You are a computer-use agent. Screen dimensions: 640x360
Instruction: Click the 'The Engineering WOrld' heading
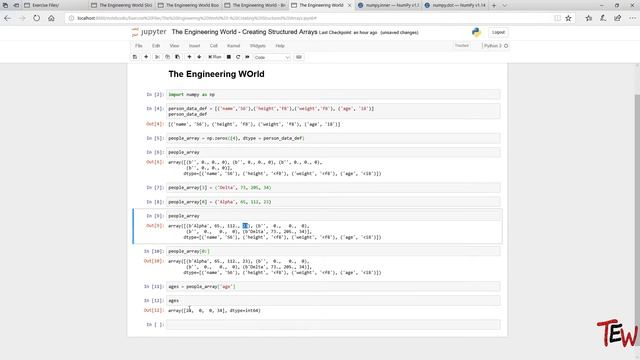click(216, 74)
